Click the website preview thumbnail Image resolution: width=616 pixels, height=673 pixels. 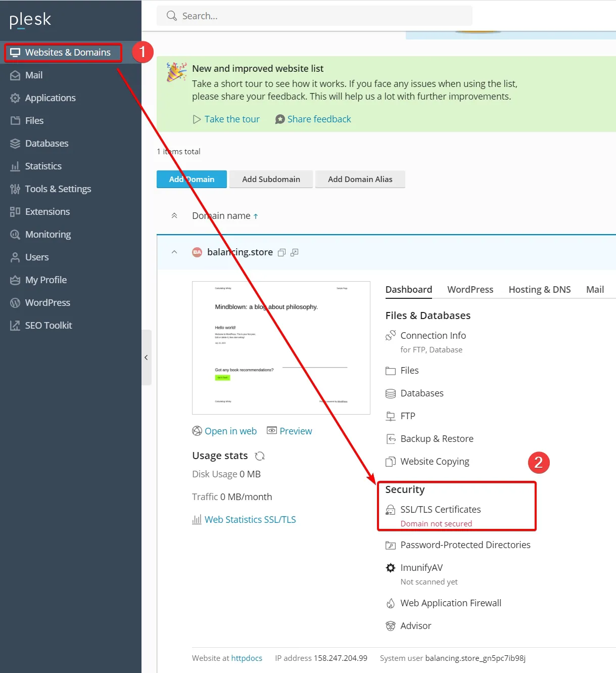[281, 348]
